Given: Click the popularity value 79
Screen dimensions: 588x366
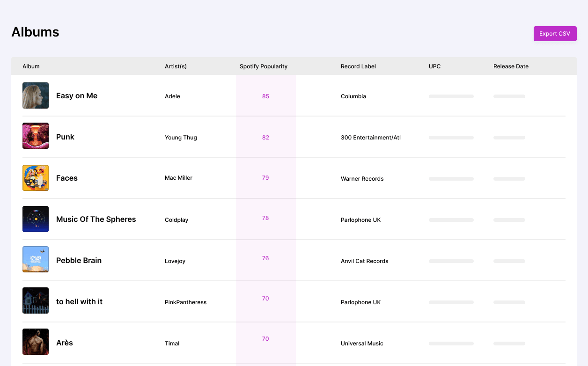Looking at the screenshot, I should point(265,178).
